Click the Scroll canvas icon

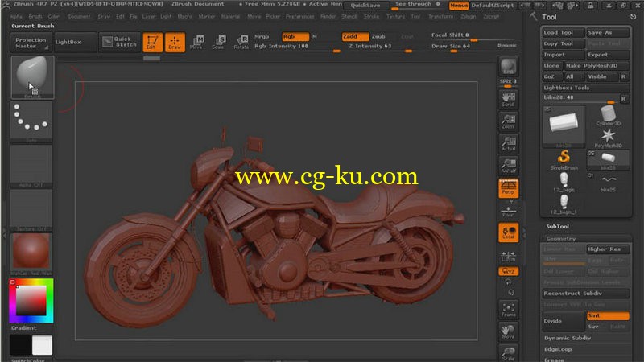pos(509,100)
